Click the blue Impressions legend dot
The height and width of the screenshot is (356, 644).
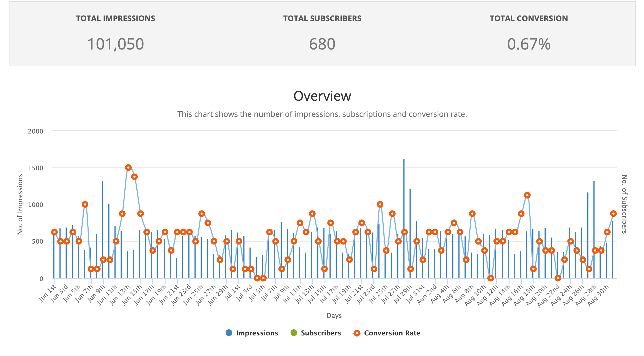point(229,333)
